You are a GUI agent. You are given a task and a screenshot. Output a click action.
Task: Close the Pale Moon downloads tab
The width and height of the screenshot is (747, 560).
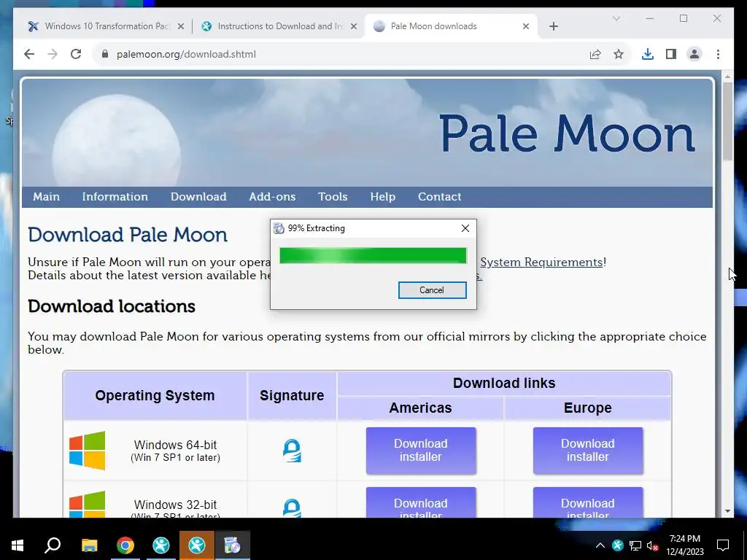click(525, 27)
